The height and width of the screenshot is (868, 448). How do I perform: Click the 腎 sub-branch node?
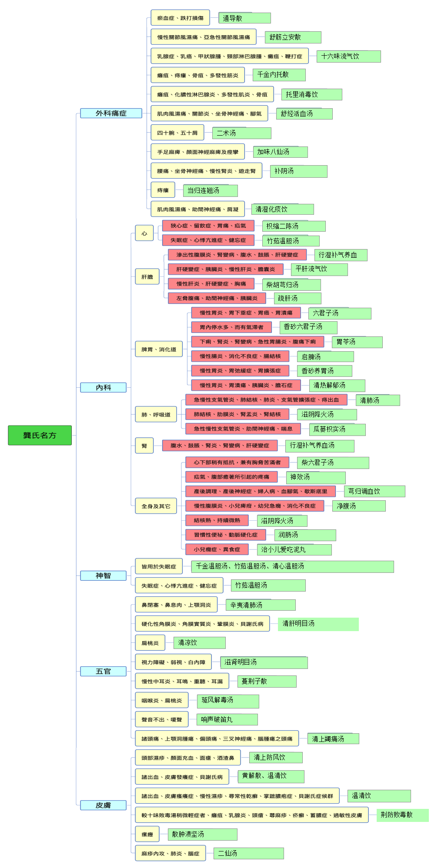tap(144, 446)
